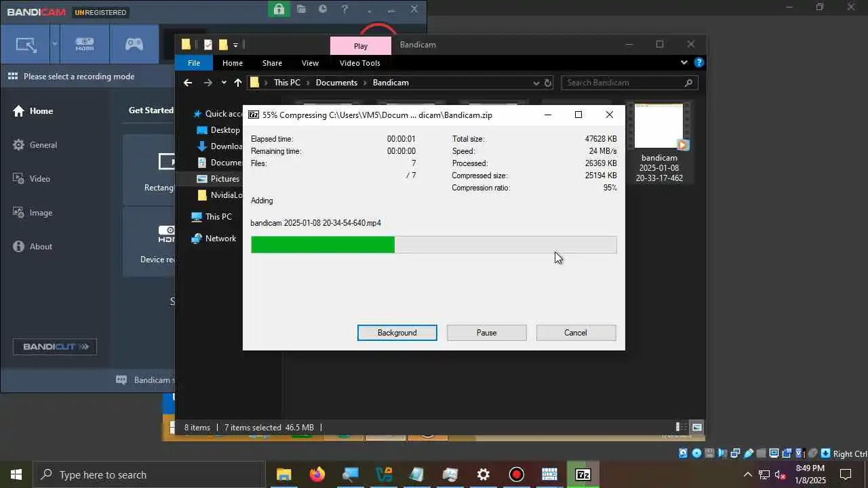Select bandicam 2025-01-08 20-33-17-462 video thumbnail
The width and height of the screenshot is (868, 488).
(x=659, y=143)
